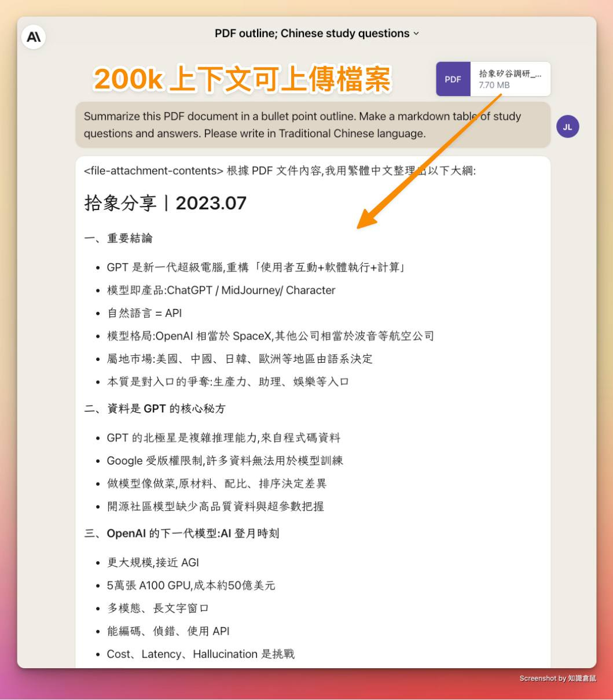Click the file name '拾象矽谷調研_...'
Viewport: 613px width, 700px height.
point(510,73)
